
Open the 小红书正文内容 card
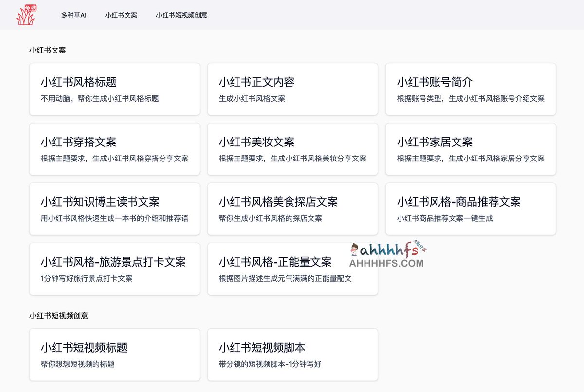click(292, 89)
